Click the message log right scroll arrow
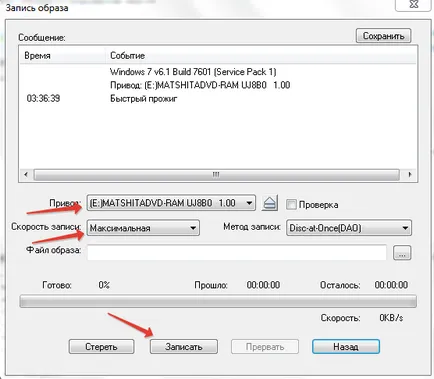434x379 pixels. point(409,175)
